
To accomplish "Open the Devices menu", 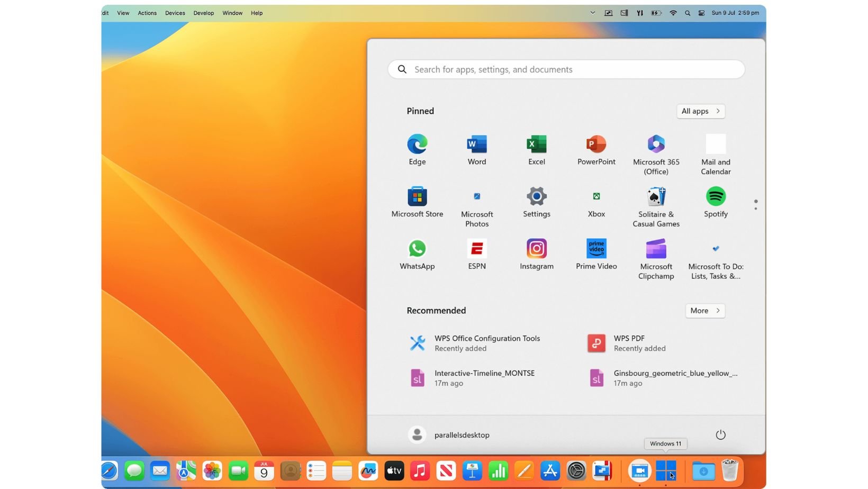I will click(175, 13).
